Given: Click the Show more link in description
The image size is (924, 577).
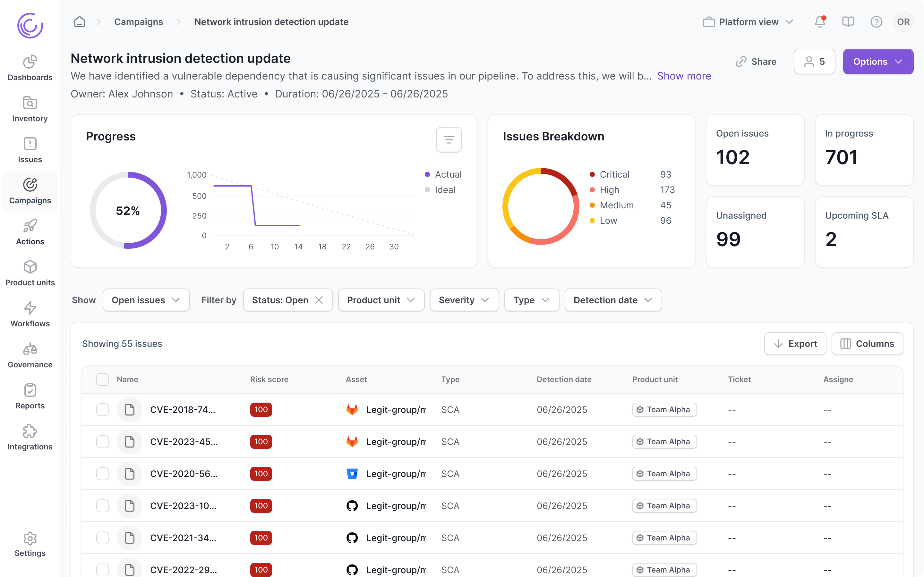Looking at the screenshot, I should pos(684,76).
